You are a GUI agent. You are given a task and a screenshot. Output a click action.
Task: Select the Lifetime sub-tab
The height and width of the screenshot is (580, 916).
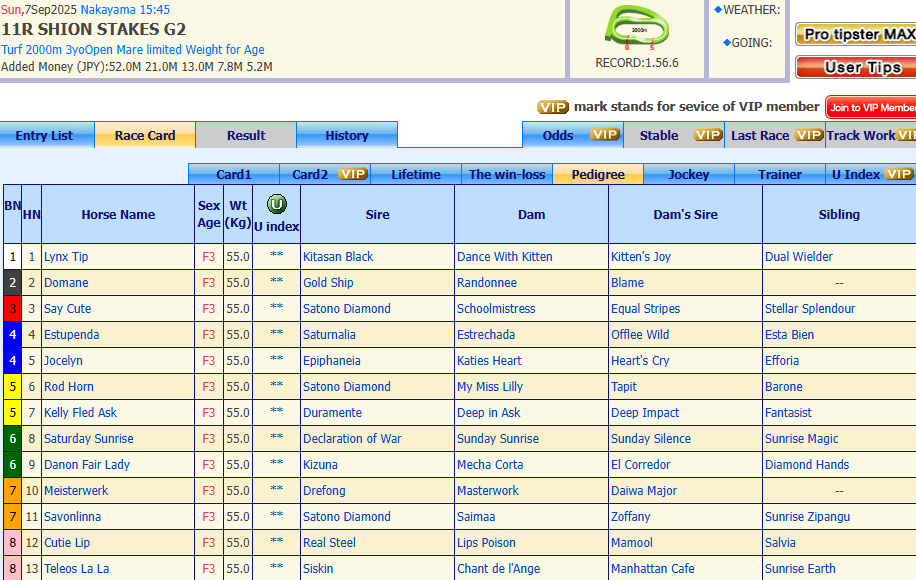click(x=416, y=174)
